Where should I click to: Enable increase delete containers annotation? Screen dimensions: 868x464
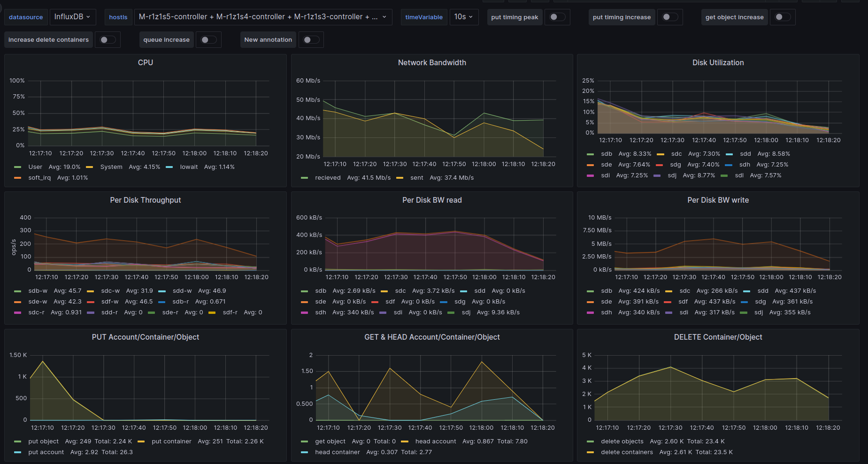point(108,40)
